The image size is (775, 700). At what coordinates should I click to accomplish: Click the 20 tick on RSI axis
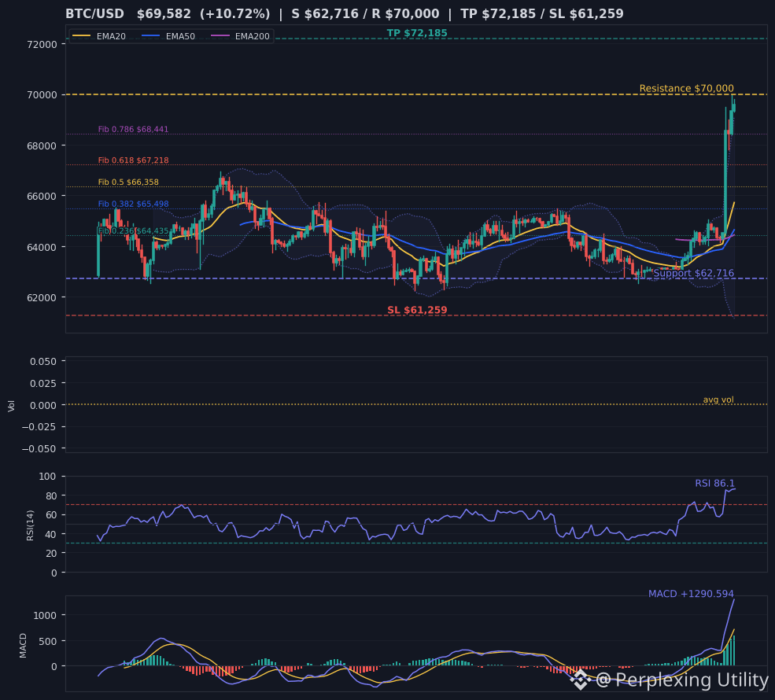50,554
